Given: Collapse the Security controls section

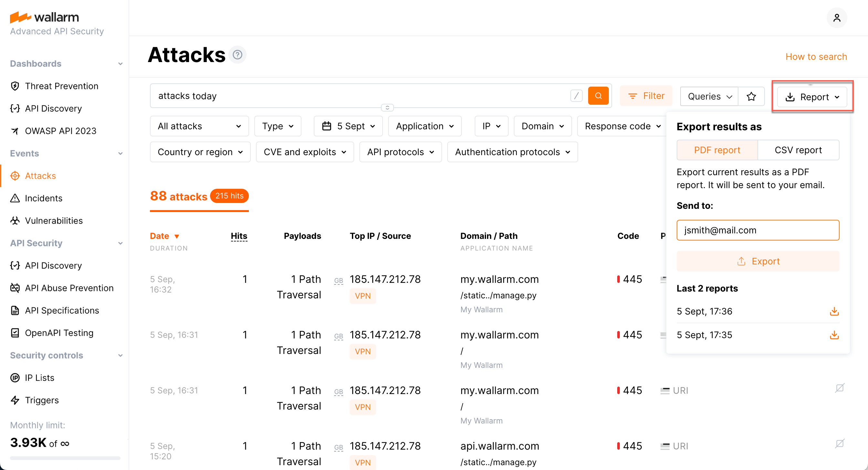Looking at the screenshot, I should tap(120, 355).
